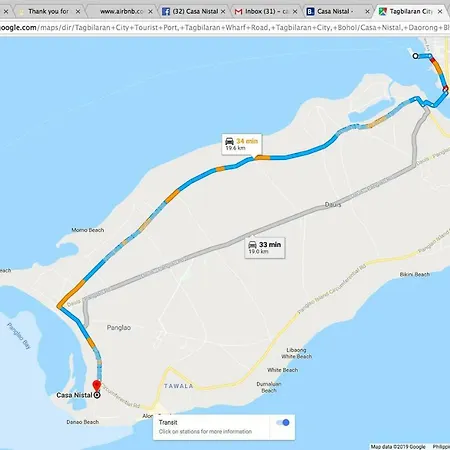
Task: Click the Facebook favicon on Casa Nistal tab
Action: point(166,12)
